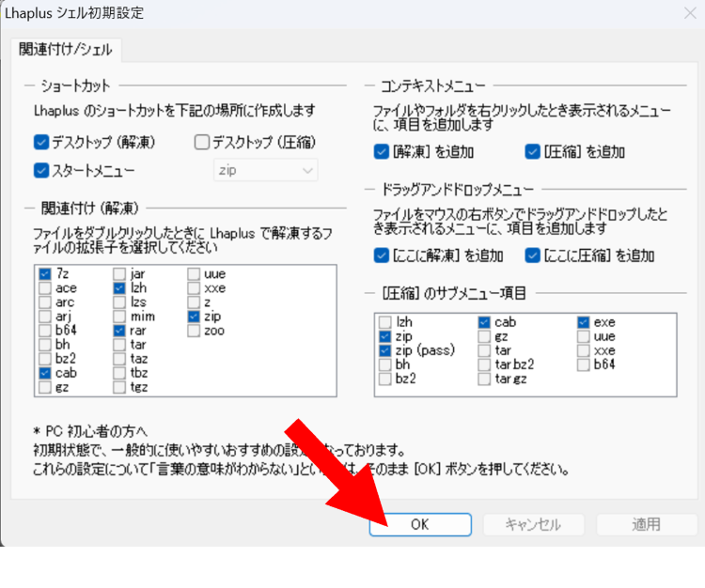705x588 pixels.
Task: Check z in the association list
Action: (x=194, y=302)
